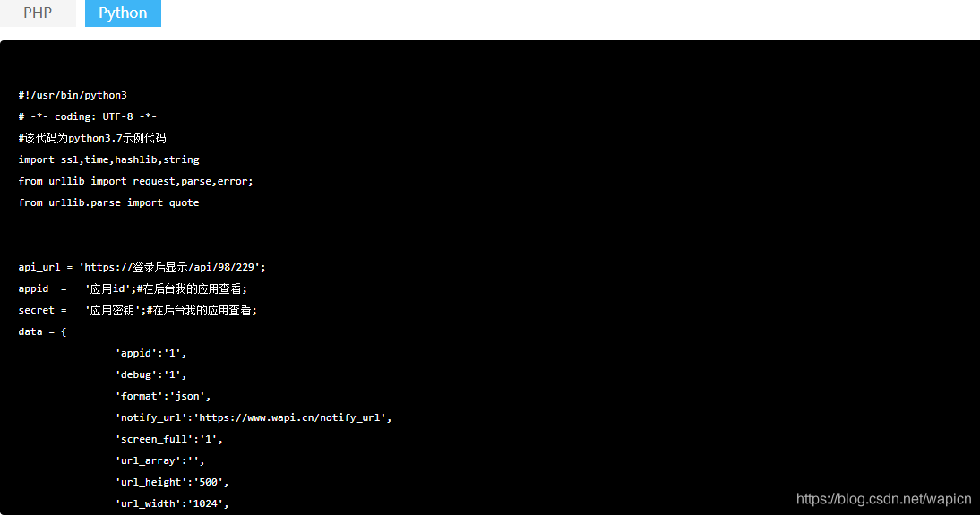Screen dimensions: 980x516
Task: Click the python3.7 sample code comment
Action: click(92, 138)
